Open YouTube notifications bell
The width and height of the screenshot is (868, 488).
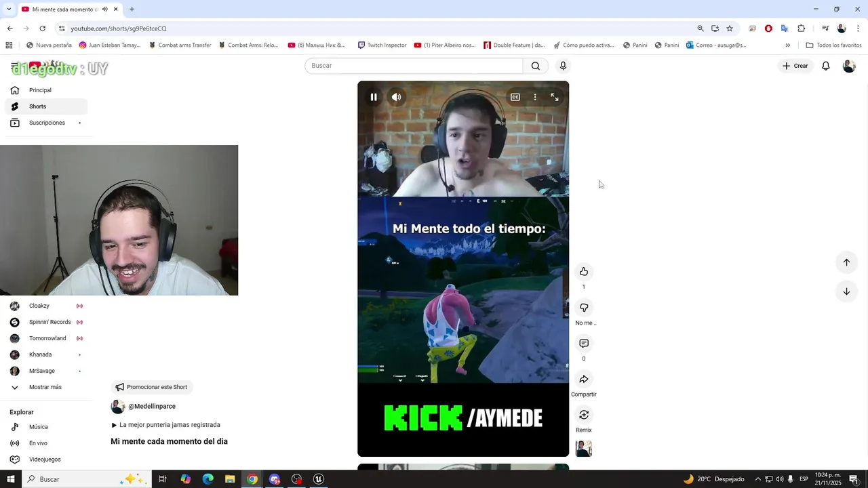coord(826,66)
